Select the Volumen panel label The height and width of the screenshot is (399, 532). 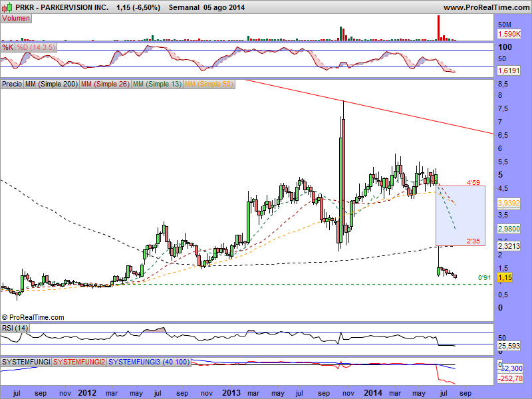click(x=16, y=19)
